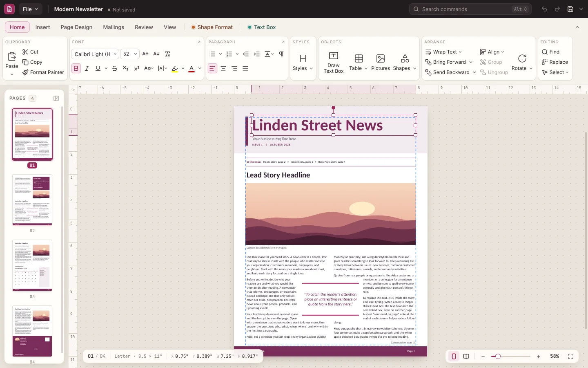Viewport: 588px width, 368px height.
Task: Open the Mailings tab
Action: pos(114,27)
